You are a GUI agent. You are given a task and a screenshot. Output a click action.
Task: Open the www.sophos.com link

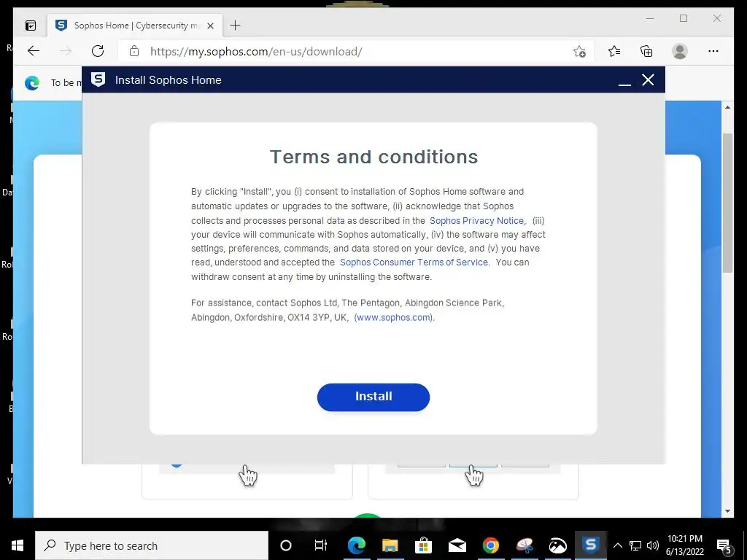click(394, 317)
